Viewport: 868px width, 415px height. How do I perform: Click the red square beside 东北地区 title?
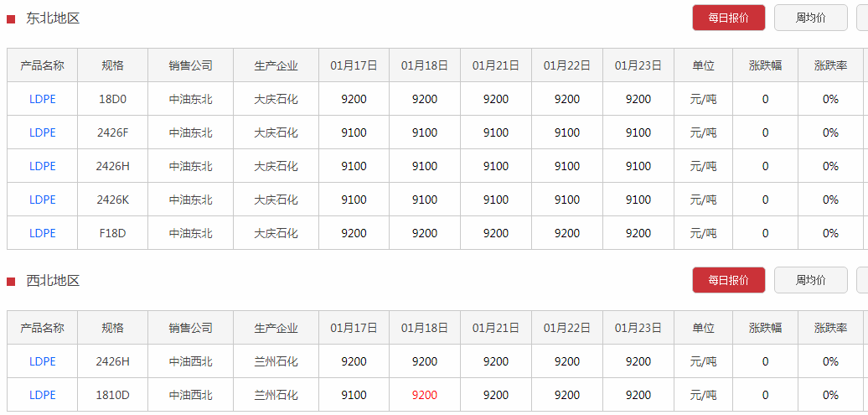(x=11, y=19)
